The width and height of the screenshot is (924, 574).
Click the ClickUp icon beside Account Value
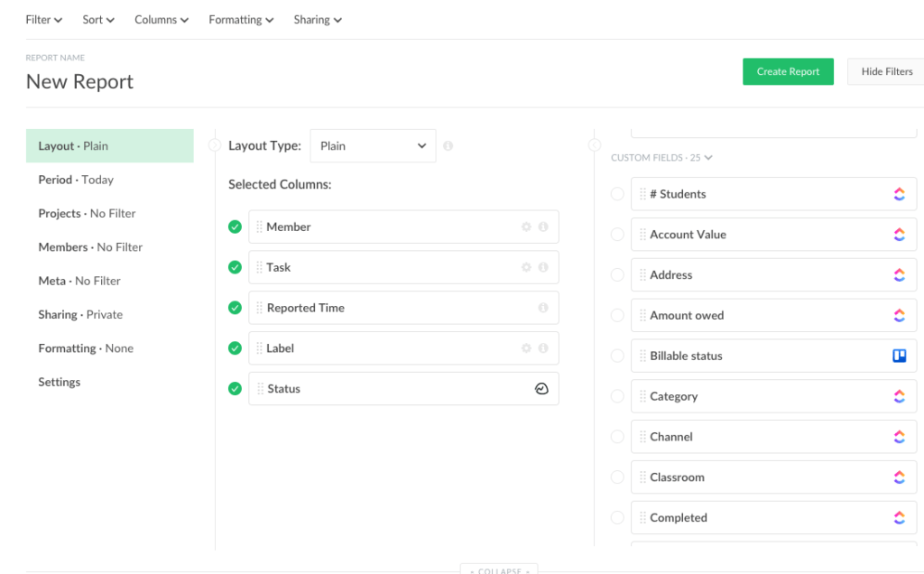[899, 234]
